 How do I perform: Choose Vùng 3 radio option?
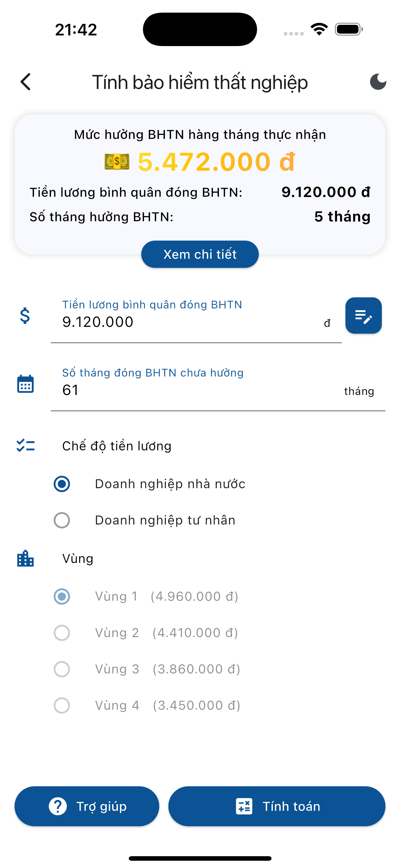click(x=62, y=669)
